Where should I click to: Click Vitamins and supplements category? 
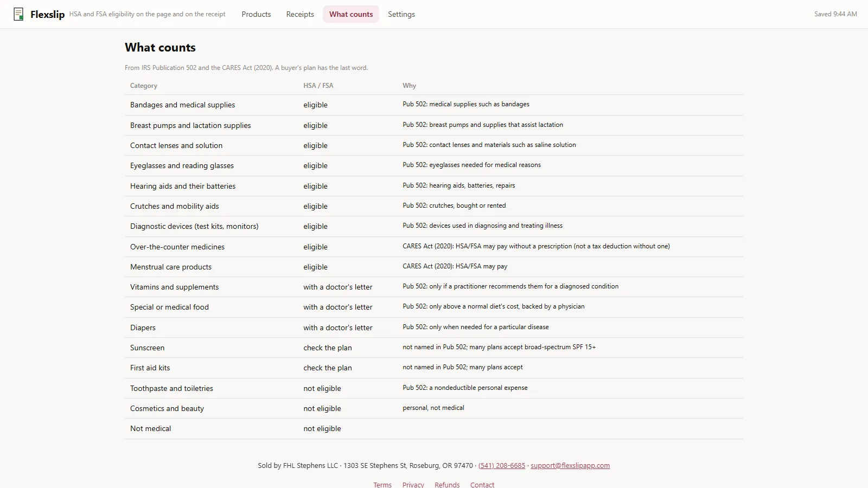(x=175, y=287)
